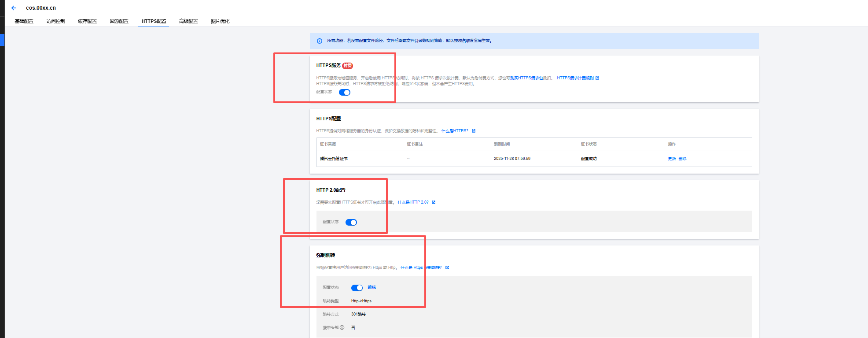Click the HTTPS服务 section heading

[328, 65]
